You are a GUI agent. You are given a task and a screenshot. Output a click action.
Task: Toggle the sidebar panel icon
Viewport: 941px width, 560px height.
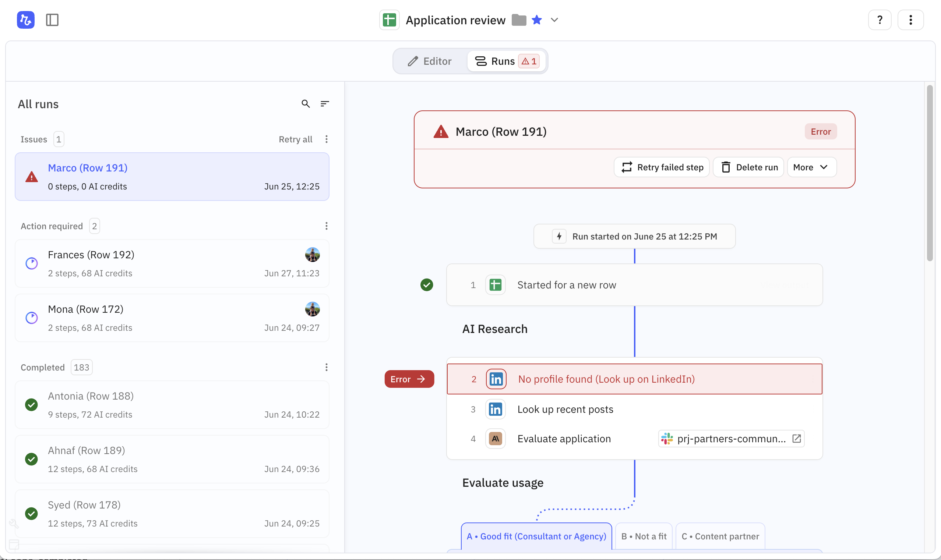click(x=52, y=20)
